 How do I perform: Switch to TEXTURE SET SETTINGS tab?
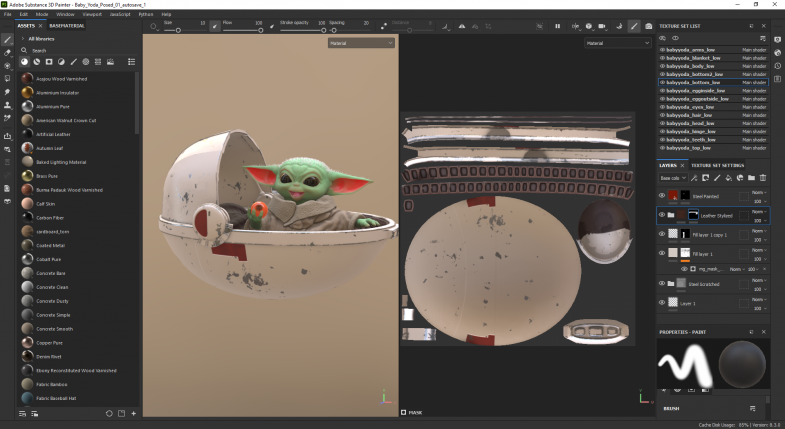point(717,165)
